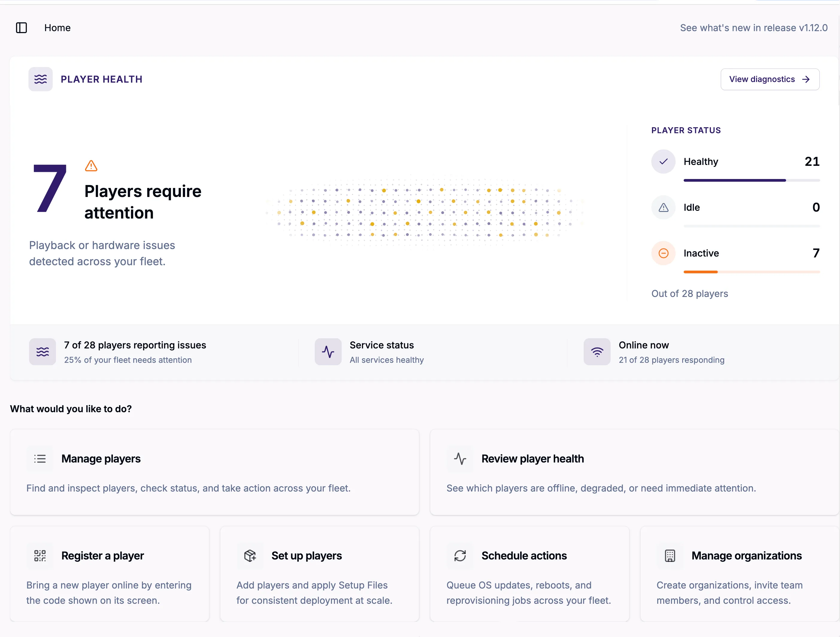This screenshot has width=840, height=637.
Task: Click 'Players require attention' heading
Action: click(143, 202)
